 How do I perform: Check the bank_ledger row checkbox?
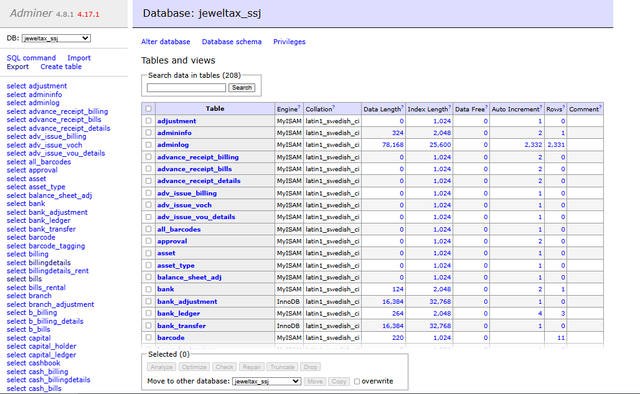pyautogui.click(x=148, y=313)
